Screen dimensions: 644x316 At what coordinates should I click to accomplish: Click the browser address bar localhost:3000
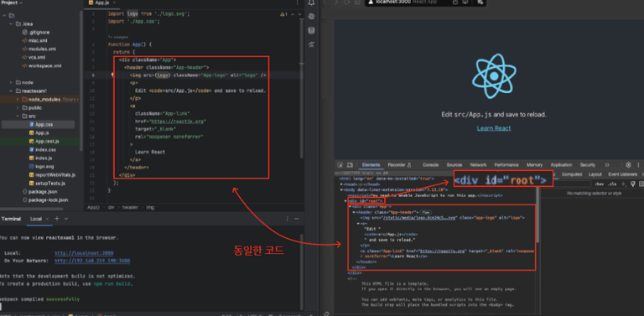pyautogui.click(x=425, y=2)
